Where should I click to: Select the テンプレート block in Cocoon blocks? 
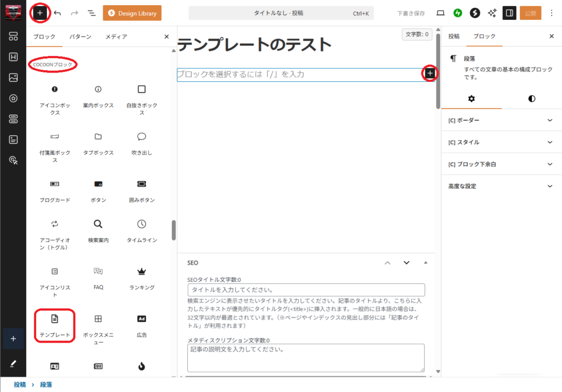(54, 325)
